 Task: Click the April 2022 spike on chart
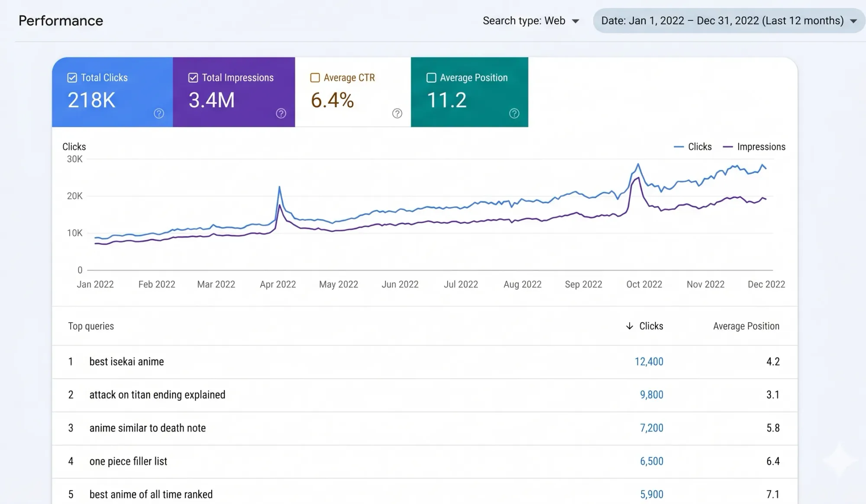tap(279, 187)
